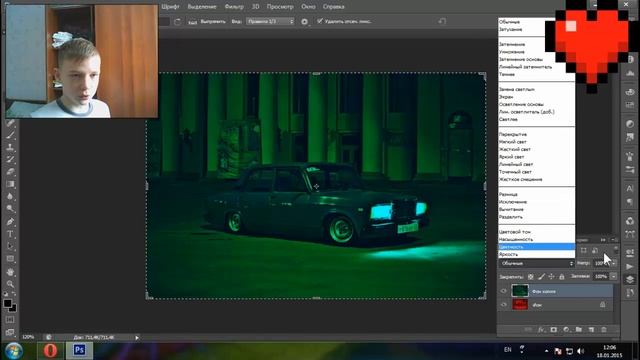Open the Справка menu
Viewport: 640px width, 360px height.
coord(333,7)
